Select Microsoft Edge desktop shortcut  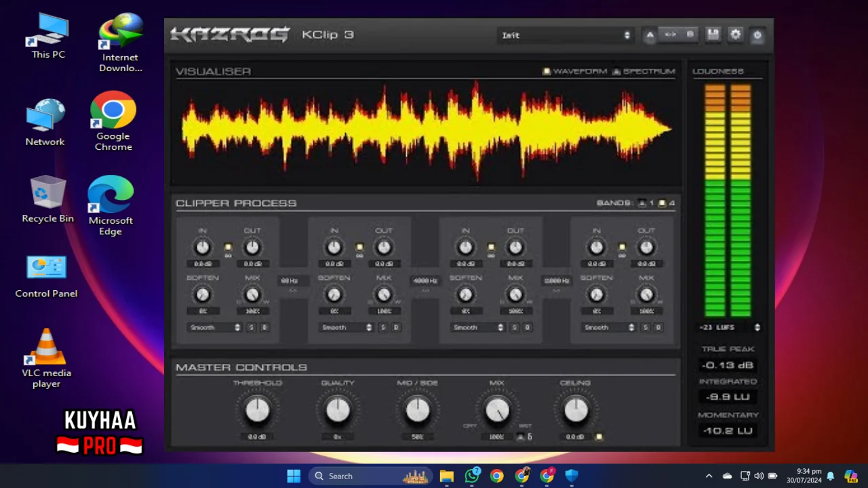point(111,205)
